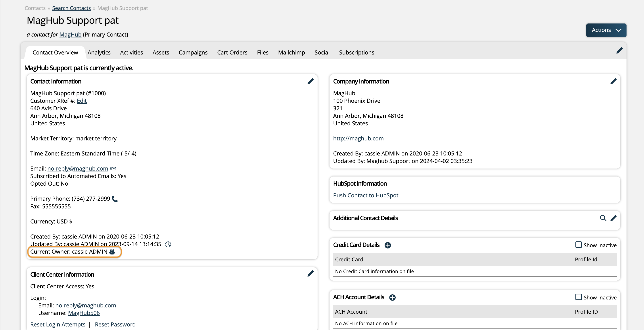The height and width of the screenshot is (330, 644).
Task: Call primary phone via phone icon
Action: [x=115, y=199]
